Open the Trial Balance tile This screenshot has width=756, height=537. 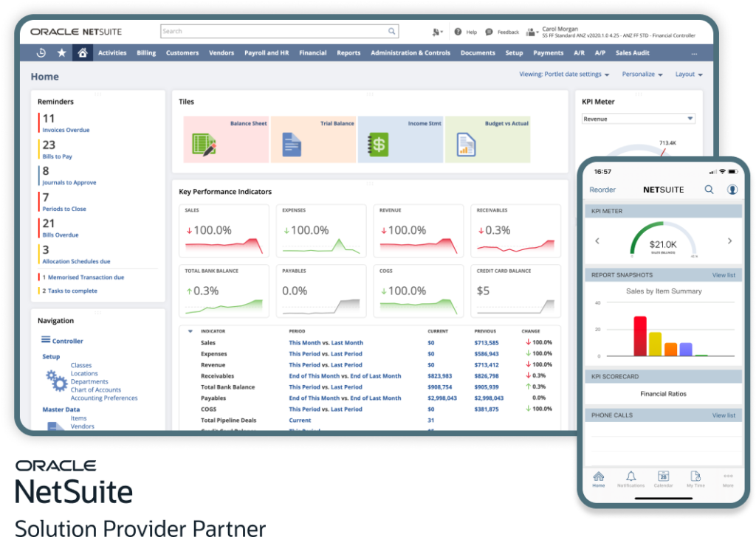(x=312, y=139)
